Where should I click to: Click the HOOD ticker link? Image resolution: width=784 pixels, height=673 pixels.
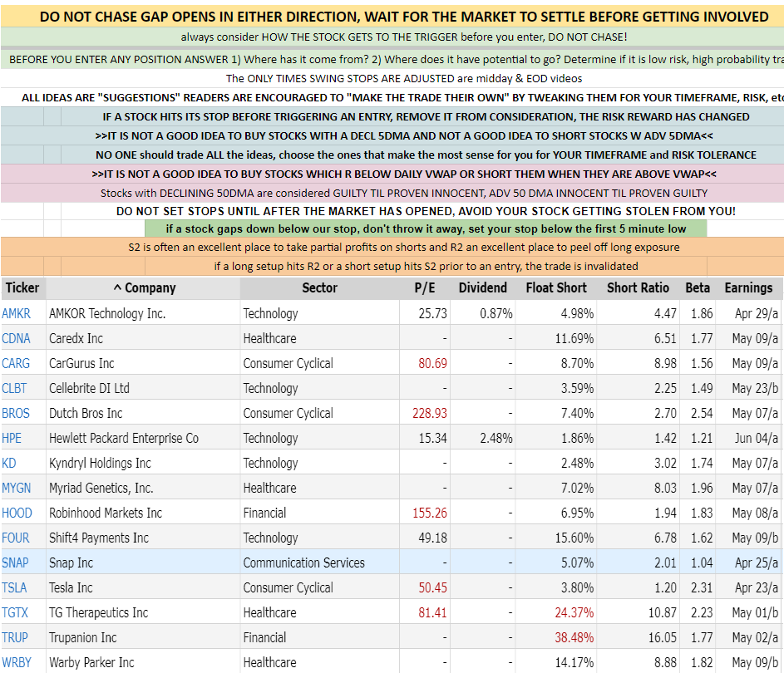click(x=16, y=513)
